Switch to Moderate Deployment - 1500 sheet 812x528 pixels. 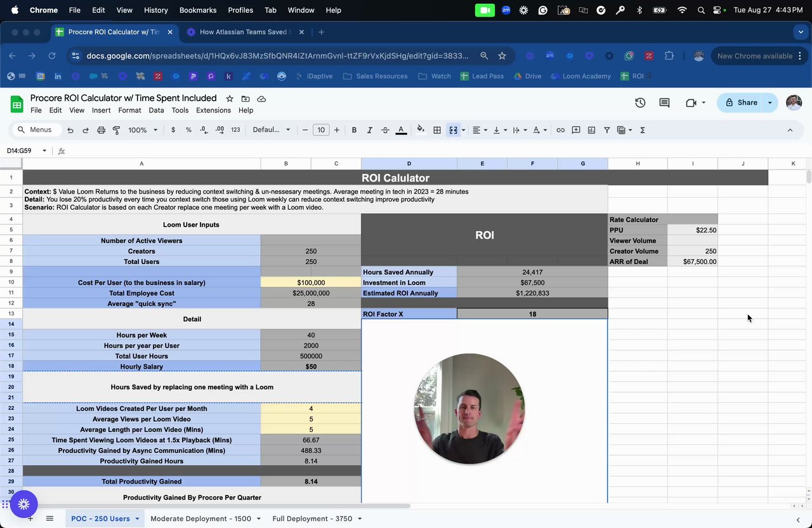[x=201, y=518]
